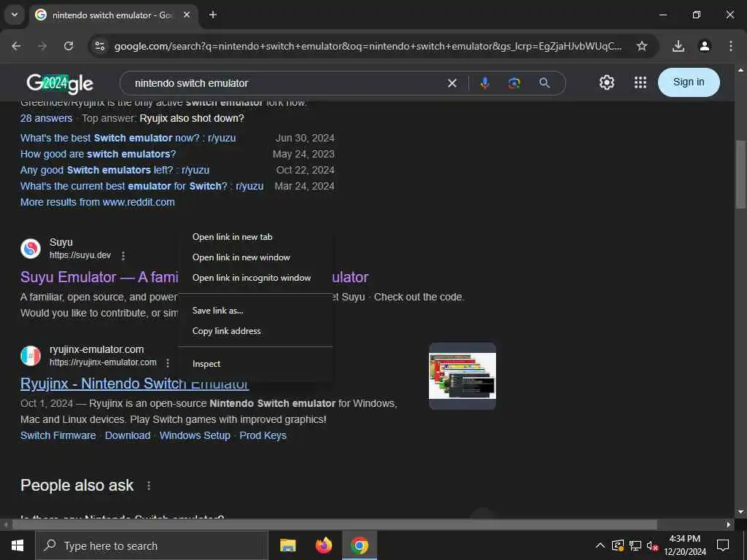Open Firefox from taskbar
Image resolution: width=747 pixels, height=560 pixels.
point(323,545)
